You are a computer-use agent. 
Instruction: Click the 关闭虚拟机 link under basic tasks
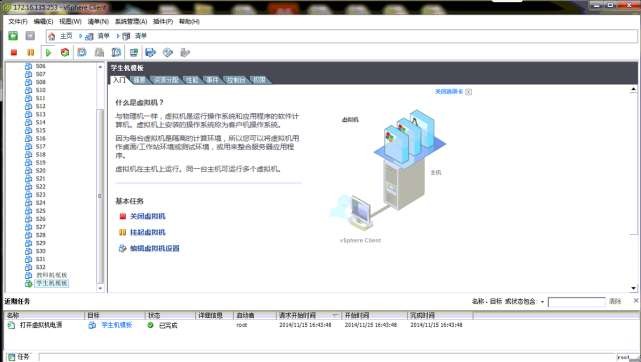point(148,216)
